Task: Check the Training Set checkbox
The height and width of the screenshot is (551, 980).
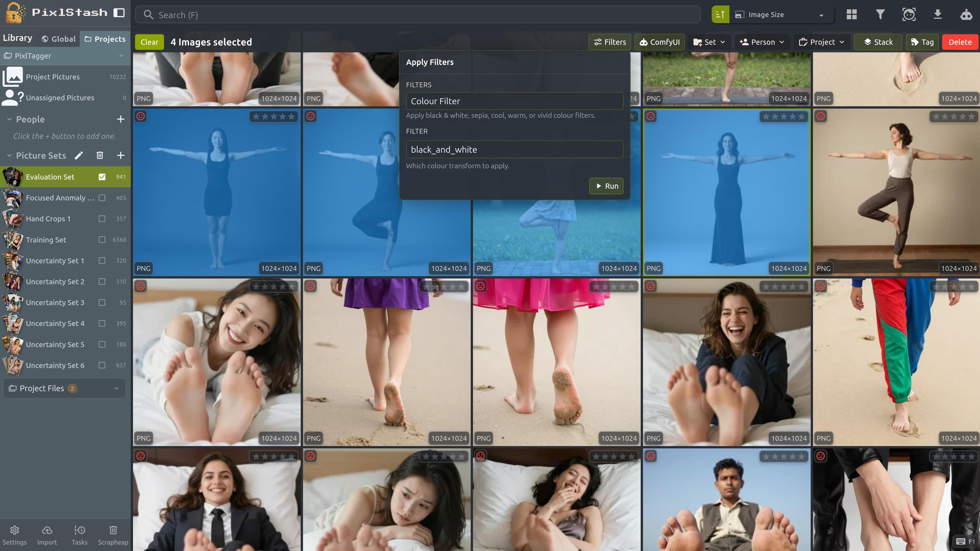Action: point(102,239)
